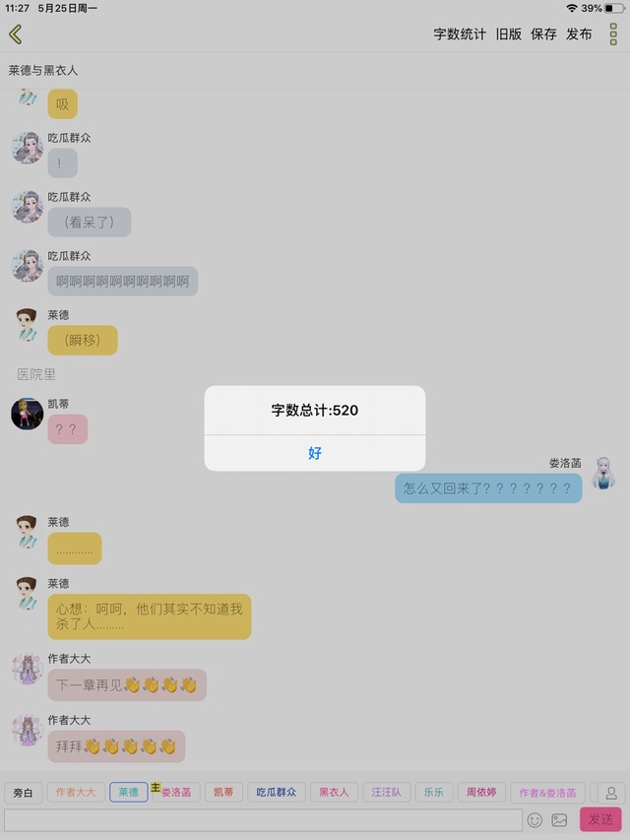
Task: Open the three-dot more options menu
Action: click(613, 34)
